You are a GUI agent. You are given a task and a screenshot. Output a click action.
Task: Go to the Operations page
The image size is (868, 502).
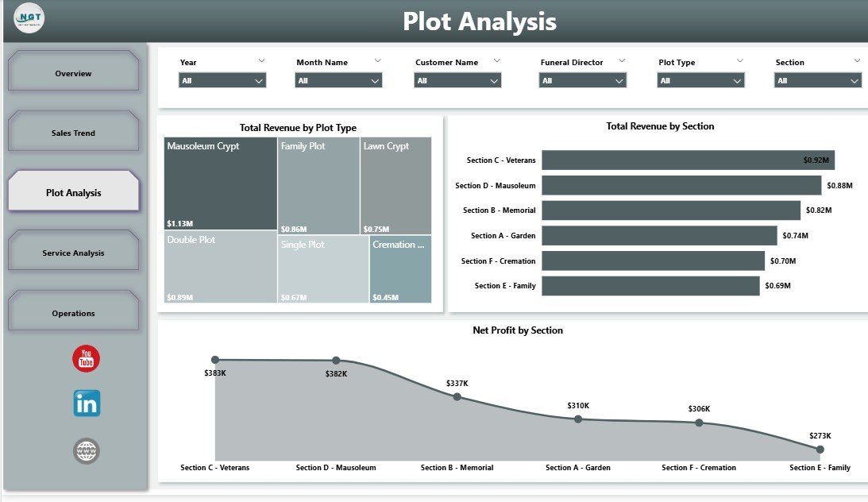[72, 311]
